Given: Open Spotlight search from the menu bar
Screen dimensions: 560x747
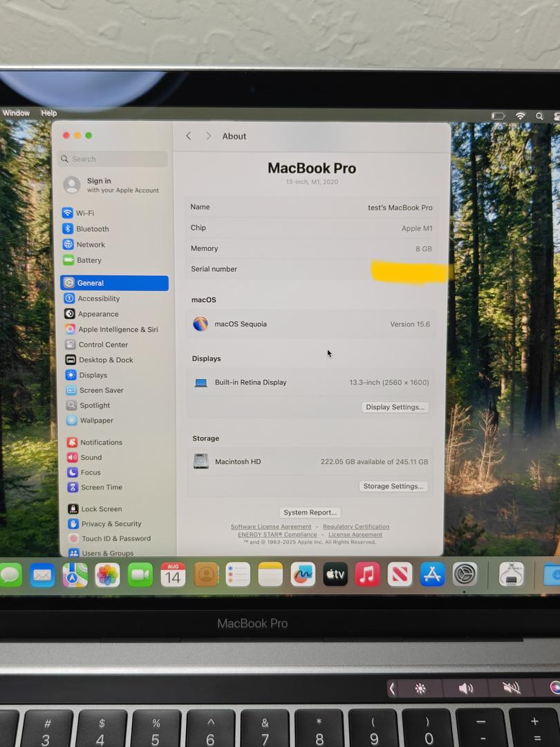Looking at the screenshot, I should coord(539,116).
